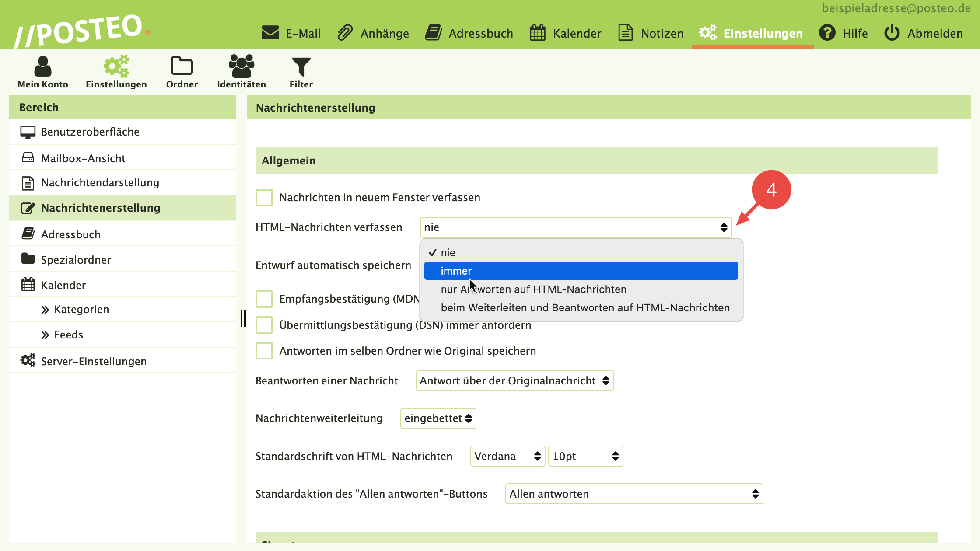The image size is (980, 551).
Task: Choose nur Antworten auf HTML-Nachrichten option
Action: (533, 289)
